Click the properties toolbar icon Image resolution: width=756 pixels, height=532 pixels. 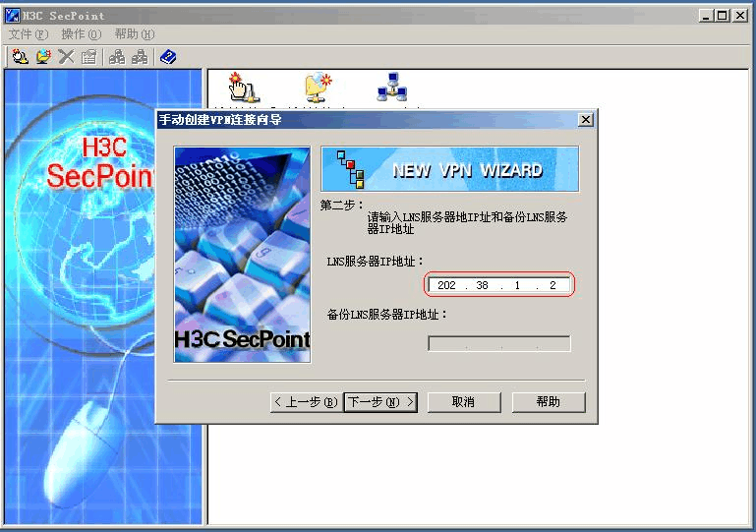point(89,57)
